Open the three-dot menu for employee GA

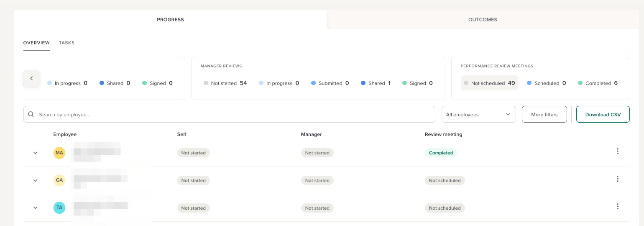point(617,179)
